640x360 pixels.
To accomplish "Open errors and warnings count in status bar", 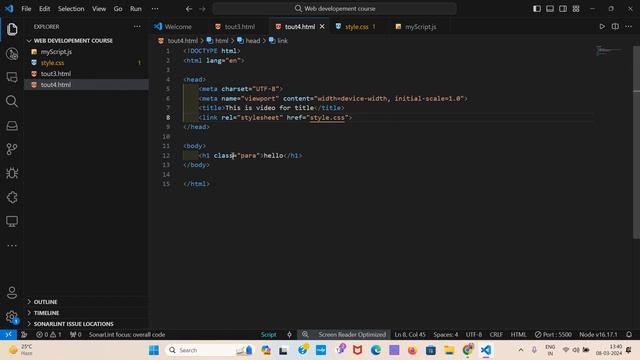I will coord(49,334).
